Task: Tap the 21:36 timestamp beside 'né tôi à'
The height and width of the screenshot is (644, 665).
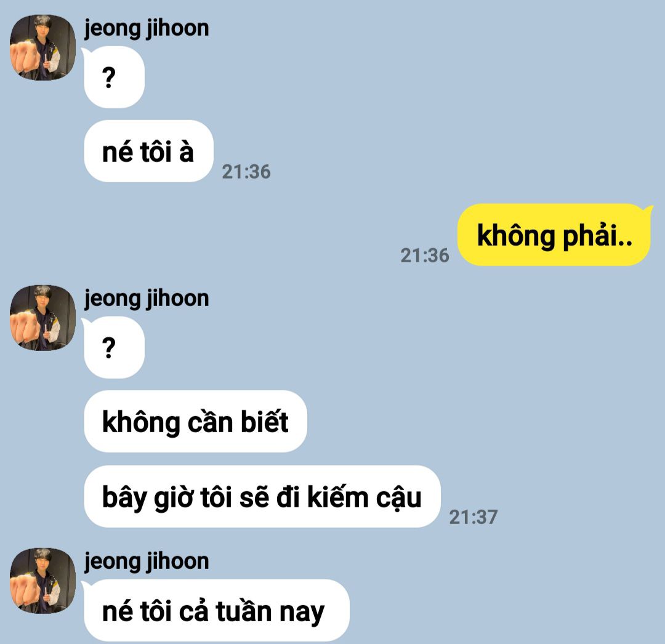Action: pos(246,172)
